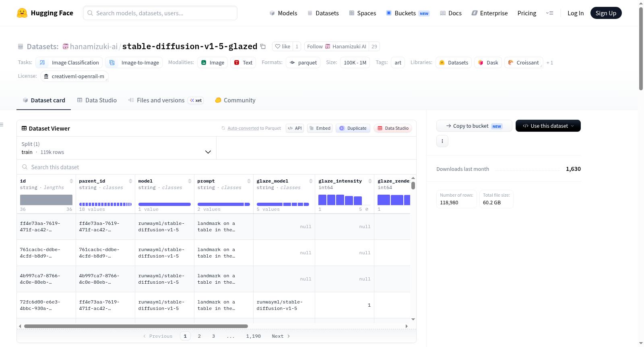The height and width of the screenshot is (347, 644).
Task: Open the left sidebar menu icon
Action: (2, 125)
